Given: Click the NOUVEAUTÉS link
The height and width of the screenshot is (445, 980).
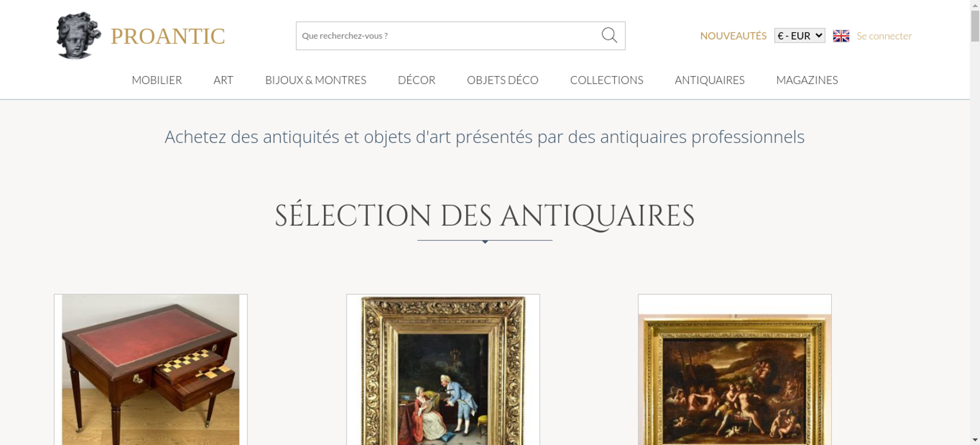Looking at the screenshot, I should coord(733,36).
